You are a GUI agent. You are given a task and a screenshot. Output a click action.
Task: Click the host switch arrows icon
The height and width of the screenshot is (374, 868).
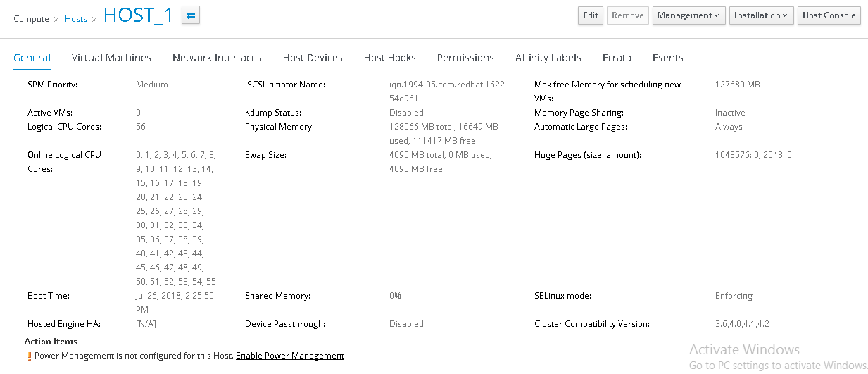(x=191, y=15)
